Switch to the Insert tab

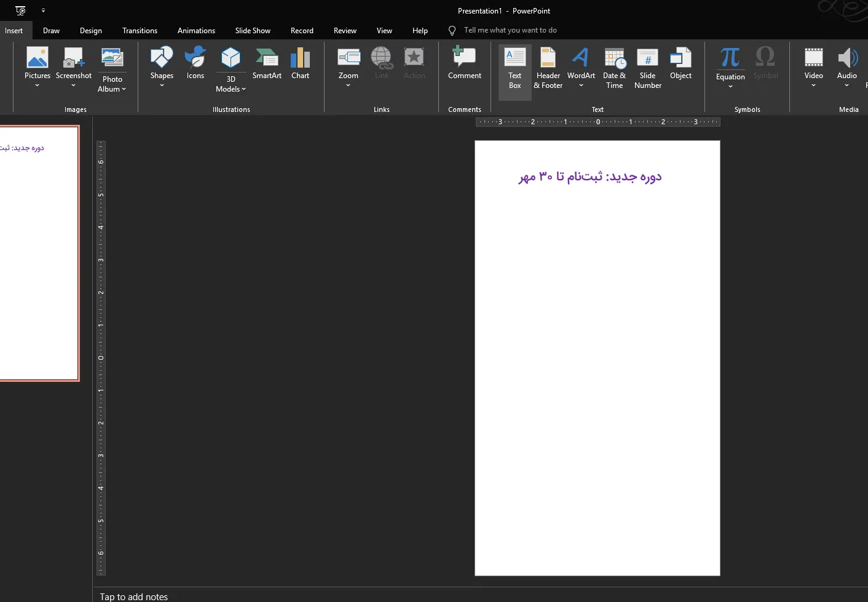14,31
